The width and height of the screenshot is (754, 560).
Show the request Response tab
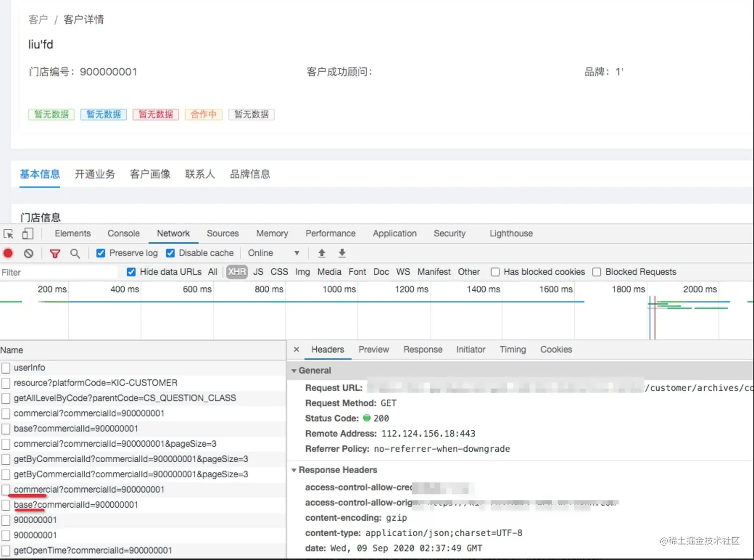pos(423,350)
